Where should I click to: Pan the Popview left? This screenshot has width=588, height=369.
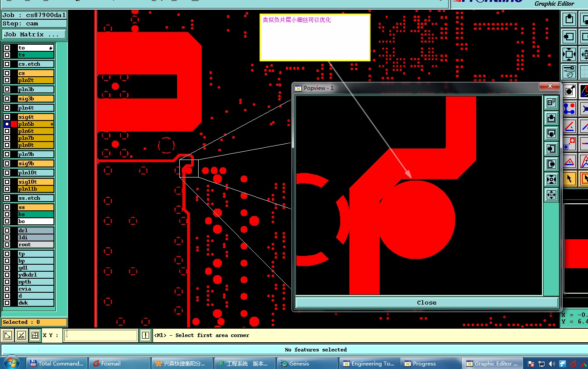point(551,149)
